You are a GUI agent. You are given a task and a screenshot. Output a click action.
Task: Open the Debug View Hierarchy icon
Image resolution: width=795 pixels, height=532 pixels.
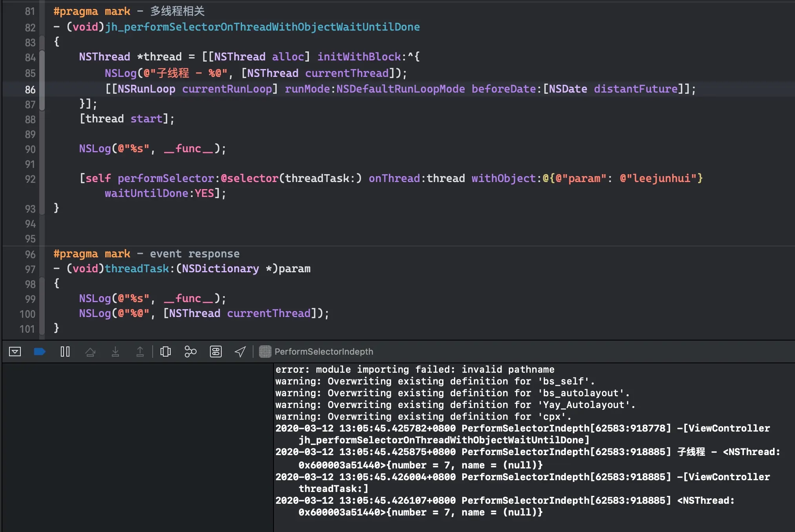coord(166,352)
